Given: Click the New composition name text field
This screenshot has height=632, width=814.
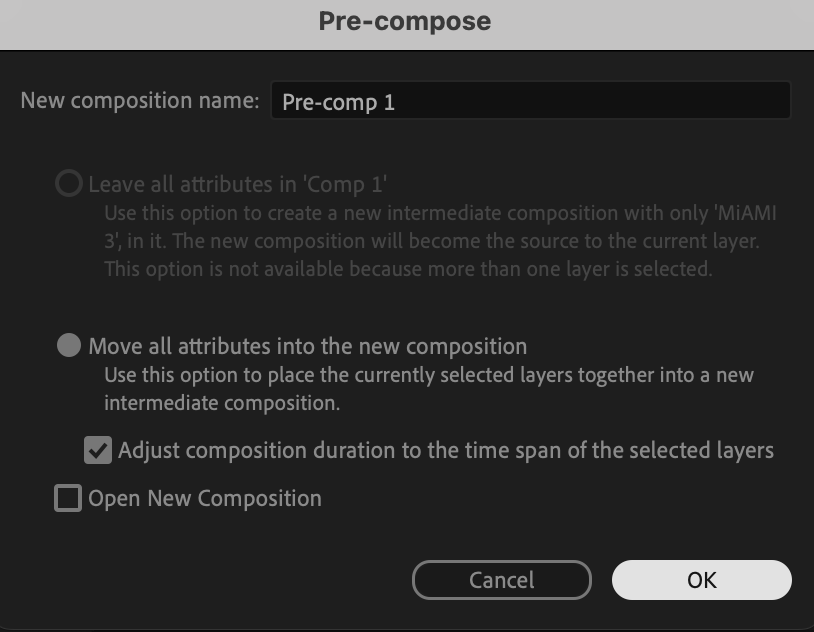Looking at the screenshot, I should [530, 101].
